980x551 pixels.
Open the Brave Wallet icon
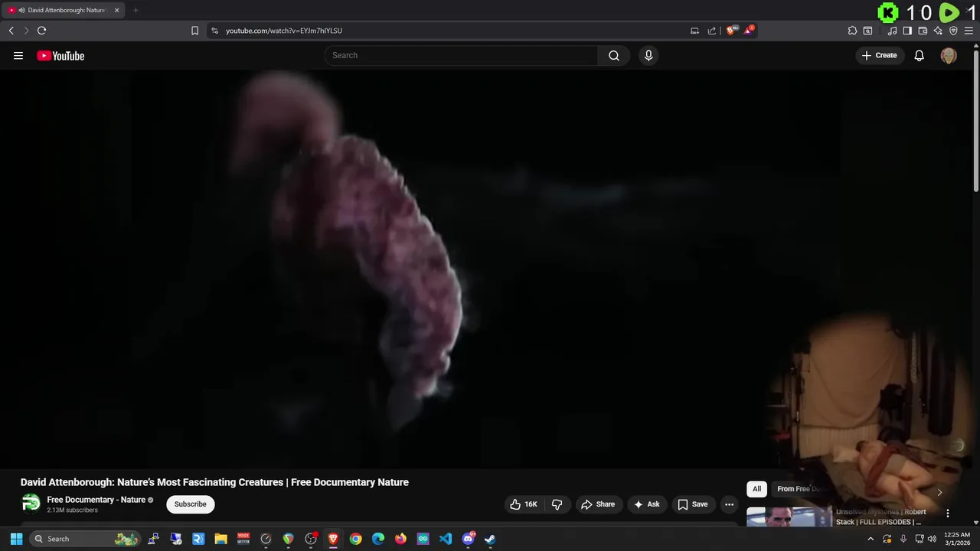coord(923,31)
